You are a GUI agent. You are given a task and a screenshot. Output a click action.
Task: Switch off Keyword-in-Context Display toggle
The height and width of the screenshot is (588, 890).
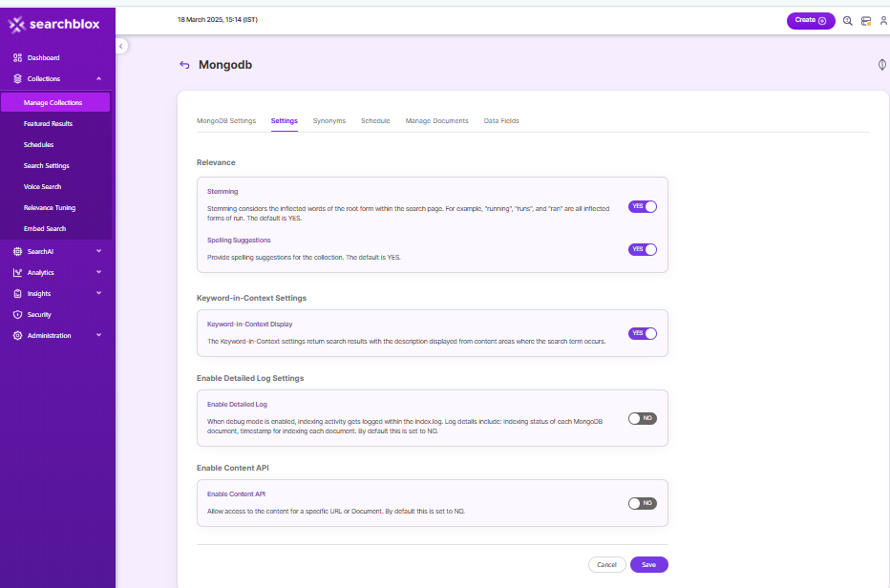643,334
